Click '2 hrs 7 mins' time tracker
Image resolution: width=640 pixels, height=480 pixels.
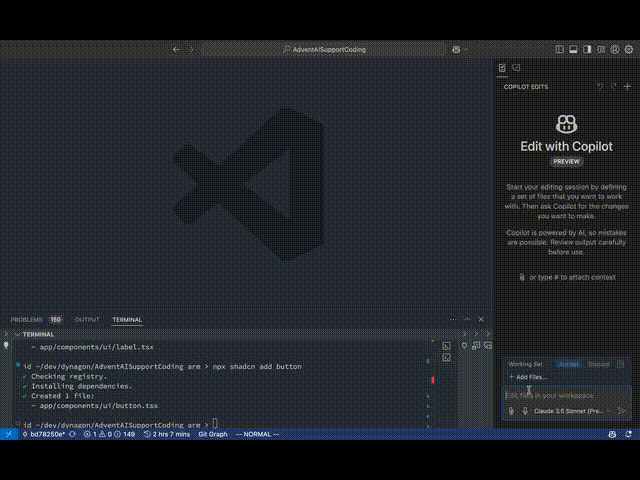167,434
